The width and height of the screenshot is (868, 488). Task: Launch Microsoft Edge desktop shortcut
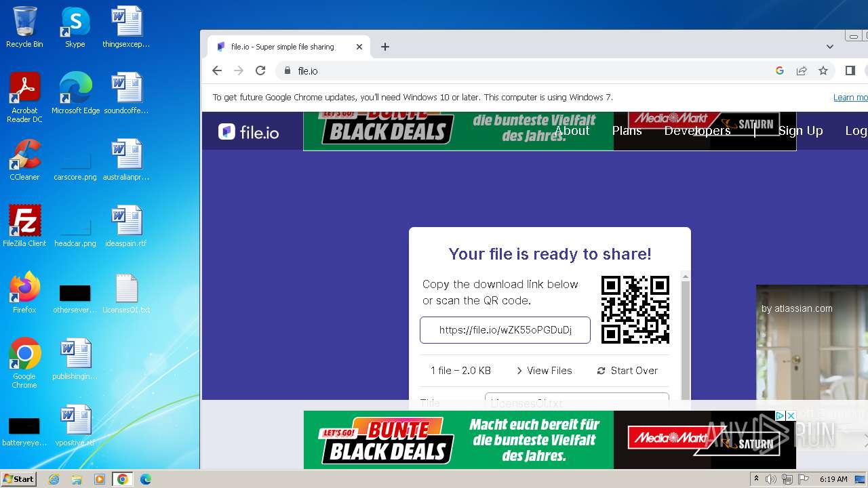pos(75,94)
